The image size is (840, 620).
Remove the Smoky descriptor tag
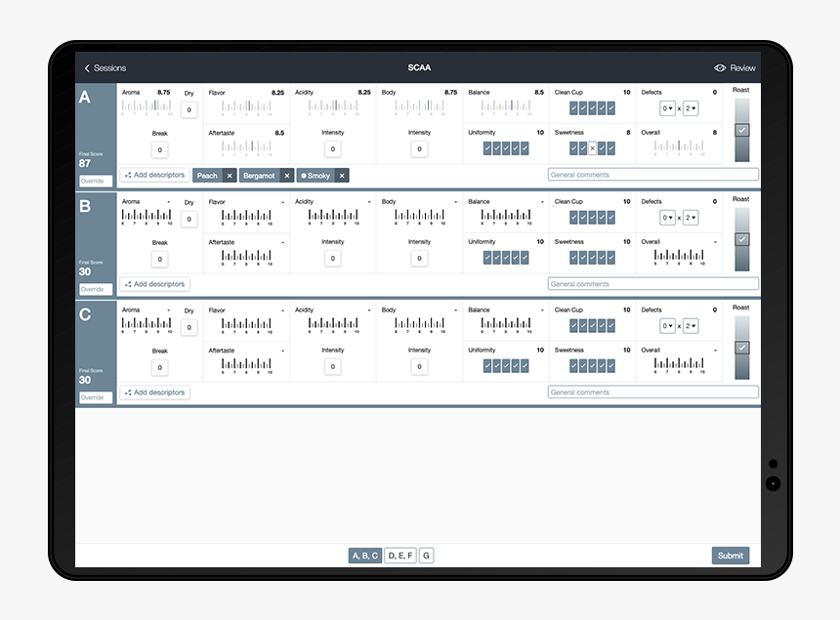342,176
